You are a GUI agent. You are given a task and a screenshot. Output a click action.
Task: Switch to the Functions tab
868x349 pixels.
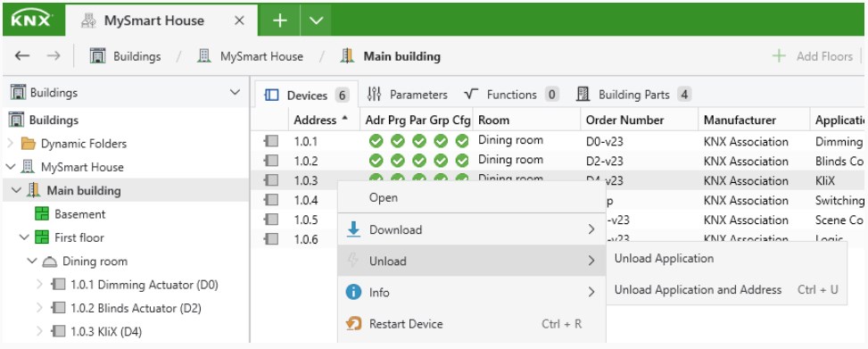point(511,95)
